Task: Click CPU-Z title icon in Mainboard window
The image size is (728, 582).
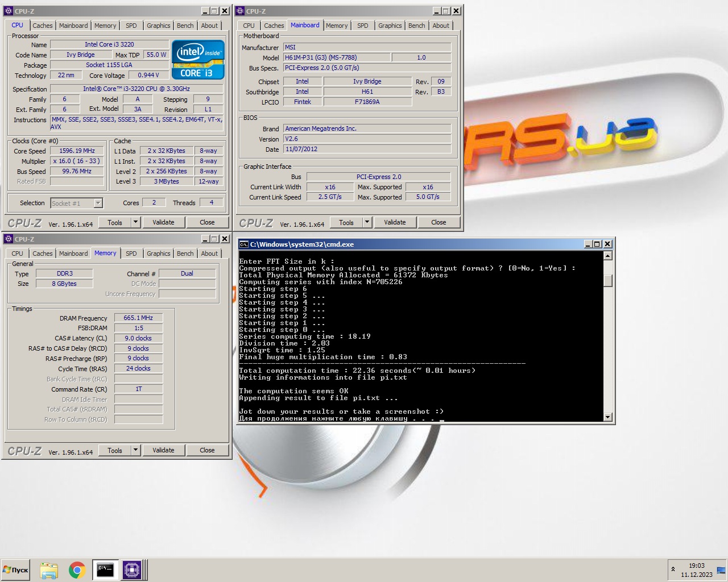Action: [x=239, y=11]
